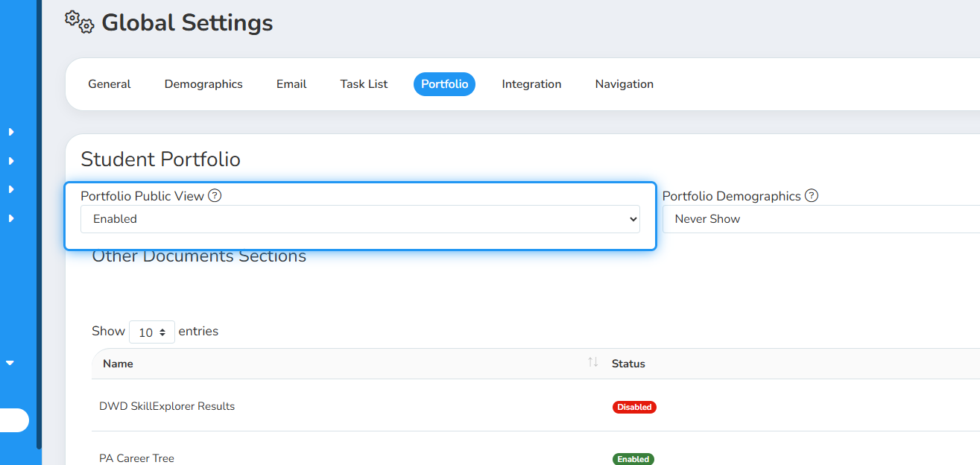Collapse the sidebar down-arrow section
980x465 pixels.
click(10, 363)
